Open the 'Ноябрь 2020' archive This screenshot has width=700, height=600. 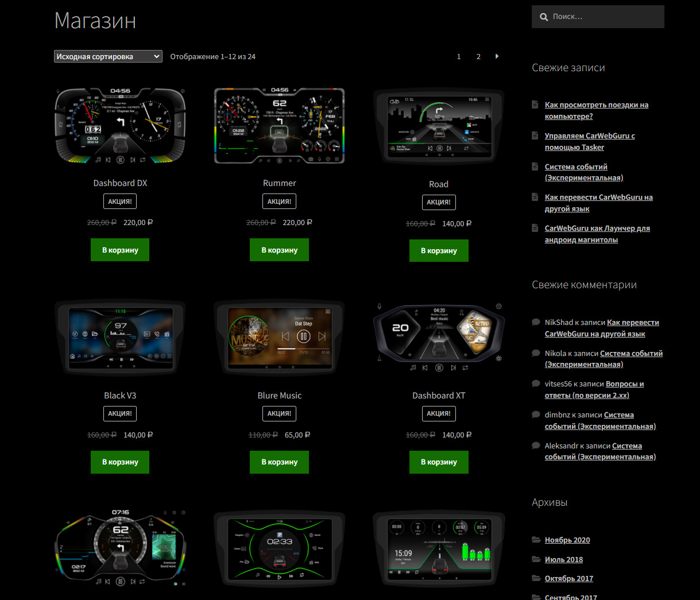tap(567, 540)
